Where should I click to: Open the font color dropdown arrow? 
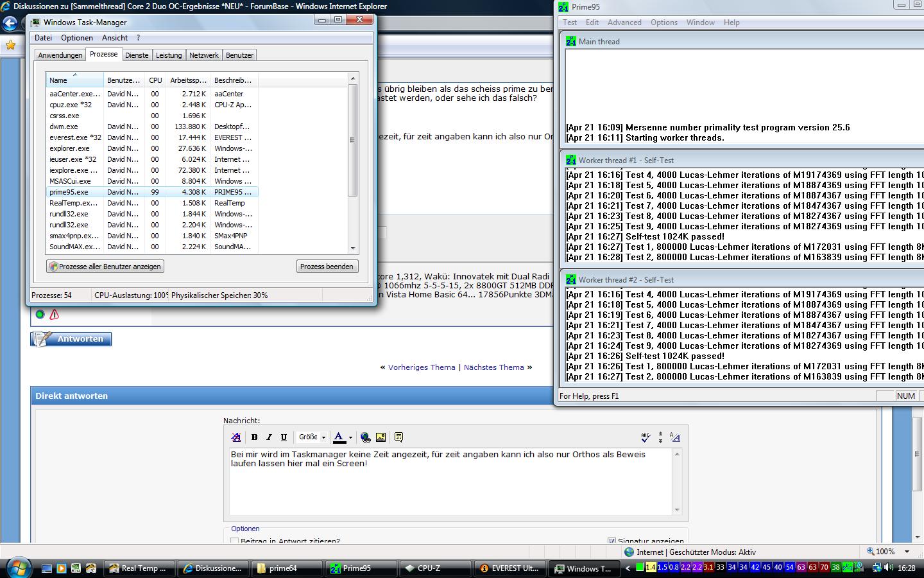tap(350, 437)
